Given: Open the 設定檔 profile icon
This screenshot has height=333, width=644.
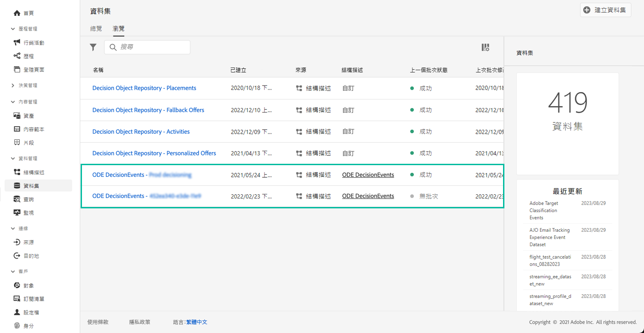Looking at the screenshot, I should click(17, 312).
